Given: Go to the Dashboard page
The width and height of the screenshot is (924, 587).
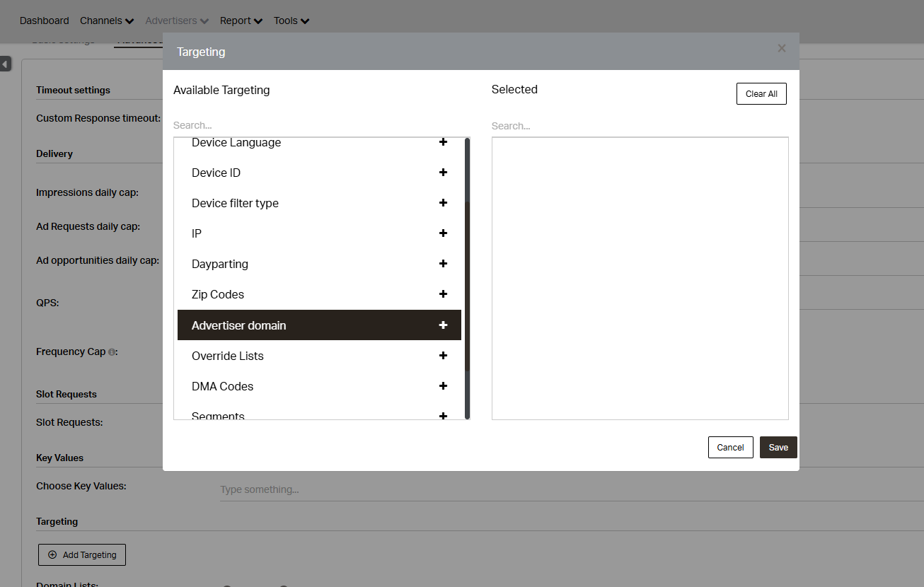Looking at the screenshot, I should (x=45, y=21).
